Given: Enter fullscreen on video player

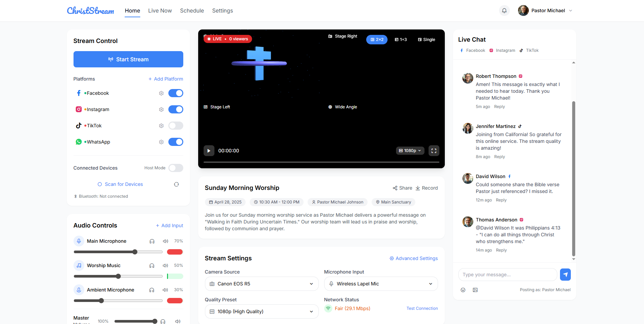Looking at the screenshot, I should (434, 151).
